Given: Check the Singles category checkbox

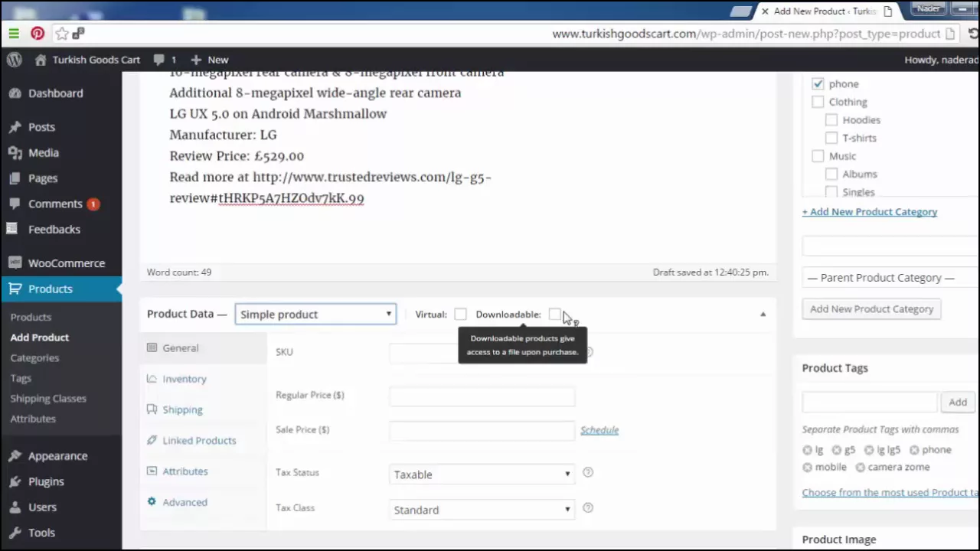Looking at the screenshot, I should [831, 191].
